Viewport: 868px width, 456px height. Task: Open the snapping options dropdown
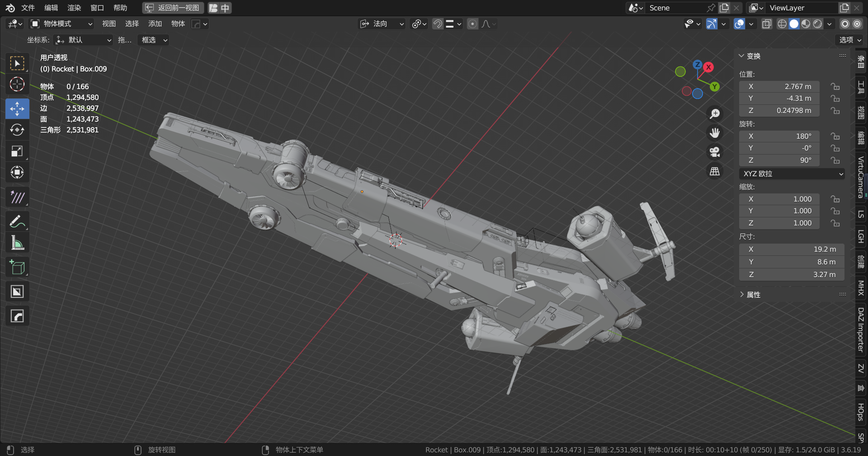pyautogui.click(x=453, y=24)
